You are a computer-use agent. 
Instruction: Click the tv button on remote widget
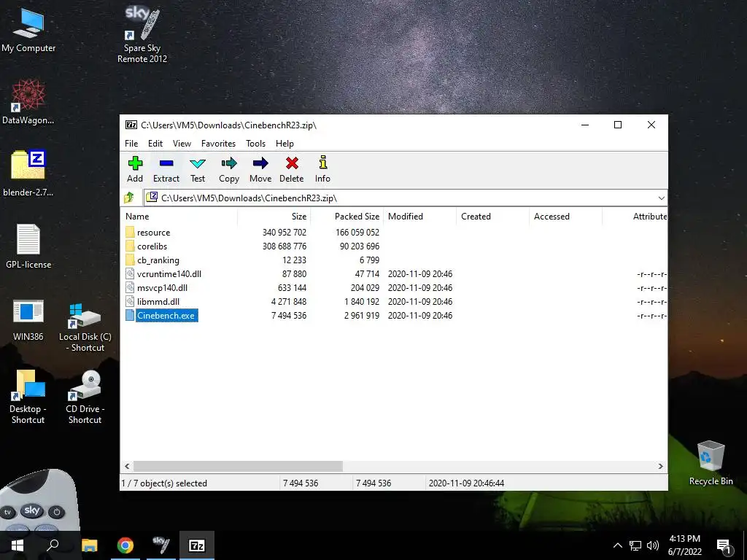(7, 513)
